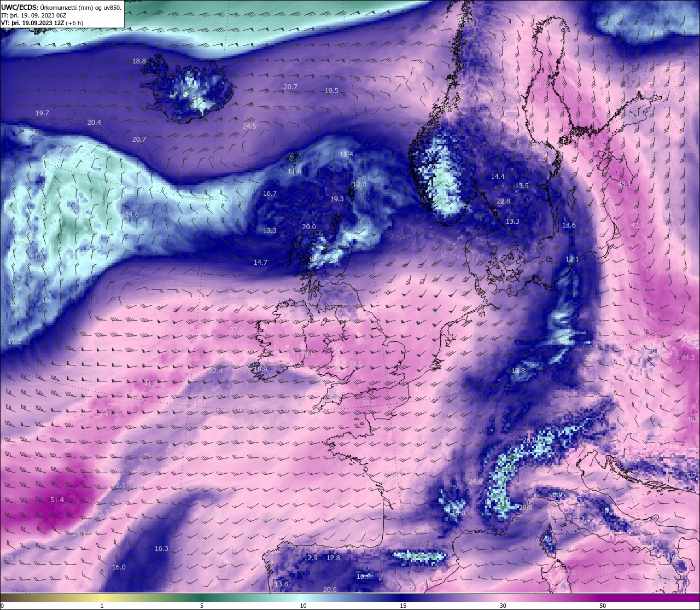The width and height of the screenshot is (700, 610).
Task: Click the 24.9 value label
Action: [x=476, y=481]
